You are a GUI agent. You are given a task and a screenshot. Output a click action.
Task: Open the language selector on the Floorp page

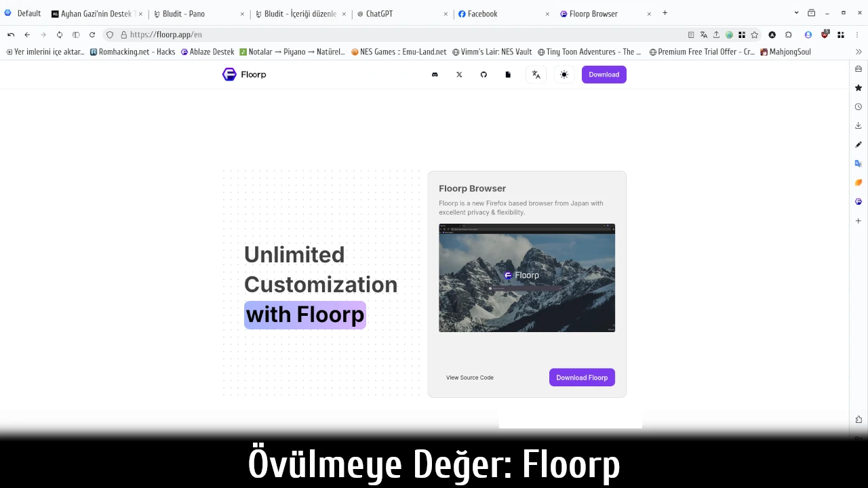pyautogui.click(x=536, y=75)
